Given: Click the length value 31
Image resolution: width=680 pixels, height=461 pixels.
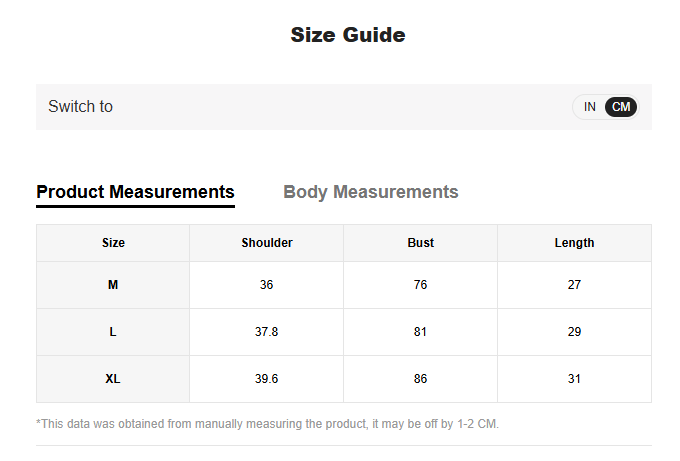Looking at the screenshot, I should 574,379.
